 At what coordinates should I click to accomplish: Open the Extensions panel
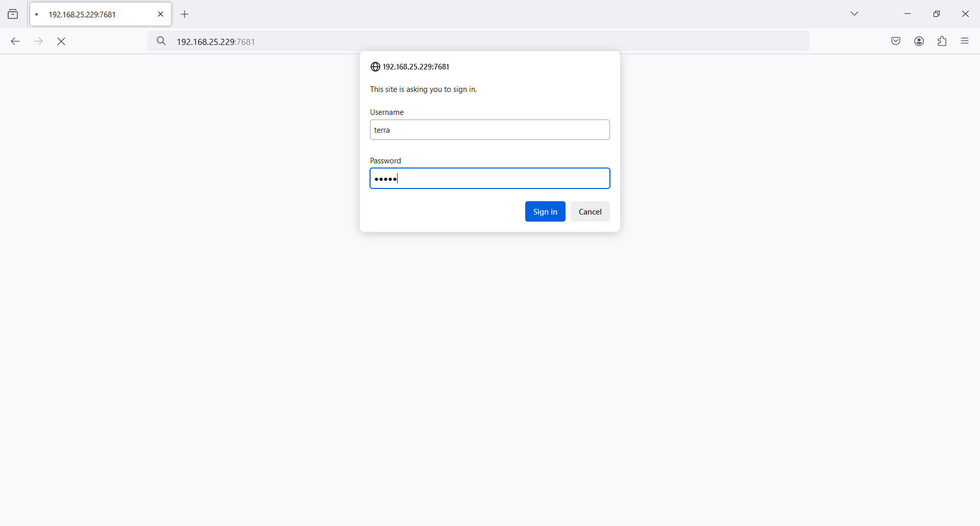tap(942, 41)
